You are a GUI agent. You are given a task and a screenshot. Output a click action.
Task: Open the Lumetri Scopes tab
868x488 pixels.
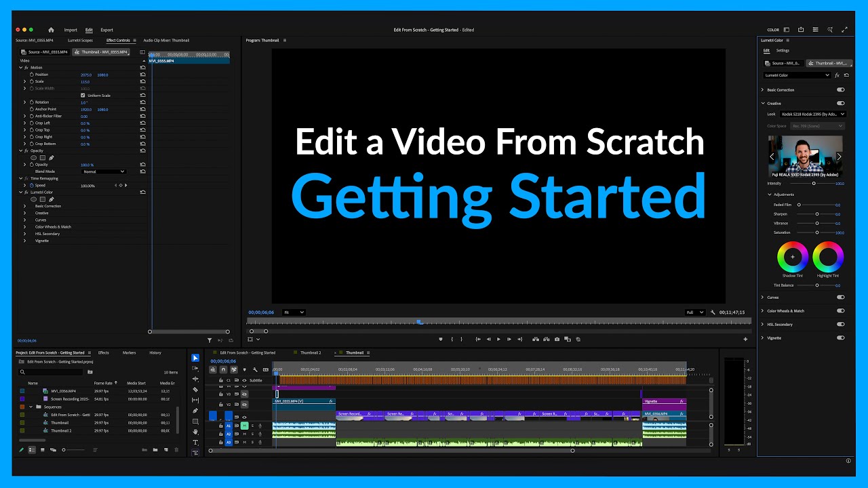80,40
